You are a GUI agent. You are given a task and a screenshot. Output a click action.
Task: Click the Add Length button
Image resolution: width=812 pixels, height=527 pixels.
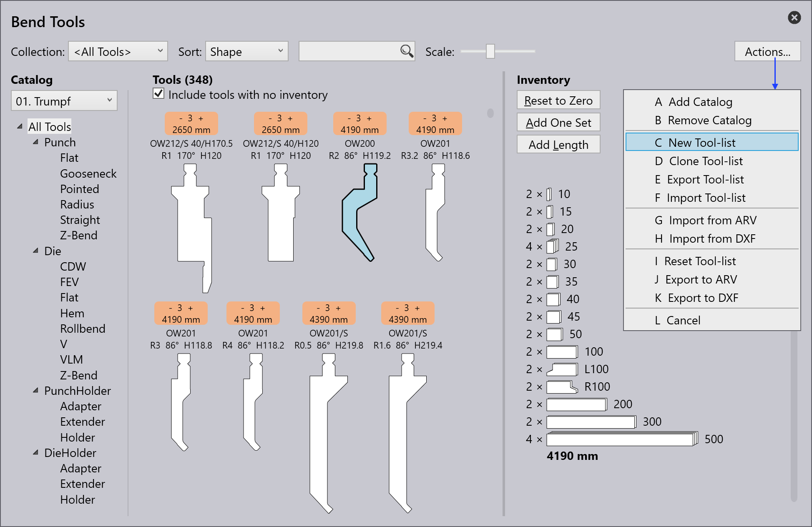558,145
